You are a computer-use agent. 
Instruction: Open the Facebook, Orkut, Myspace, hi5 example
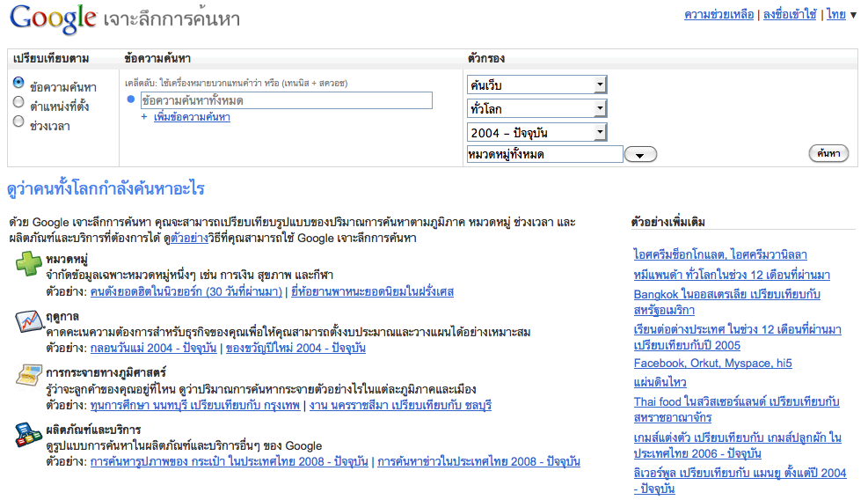tap(713, 363)
